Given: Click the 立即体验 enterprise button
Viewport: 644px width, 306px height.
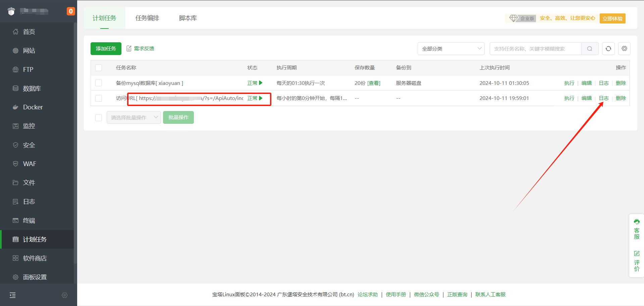Looking at the screenshot, I should point(612,18).
